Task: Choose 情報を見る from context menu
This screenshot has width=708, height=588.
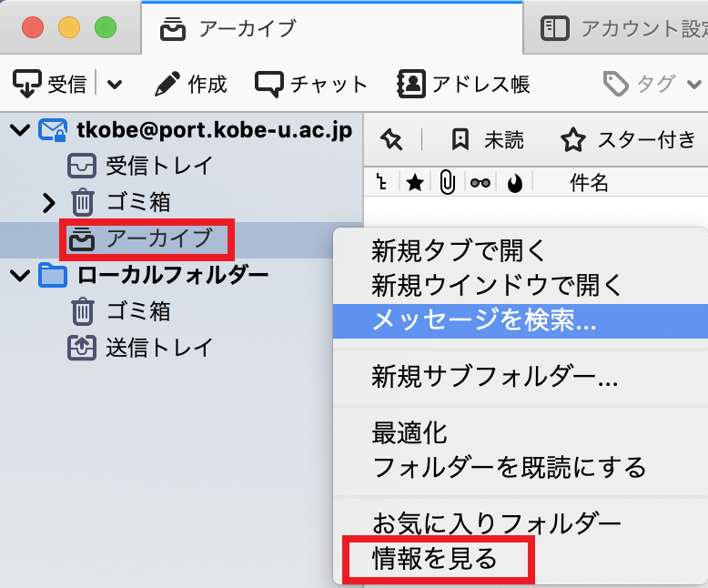Action: click(521, 559)
